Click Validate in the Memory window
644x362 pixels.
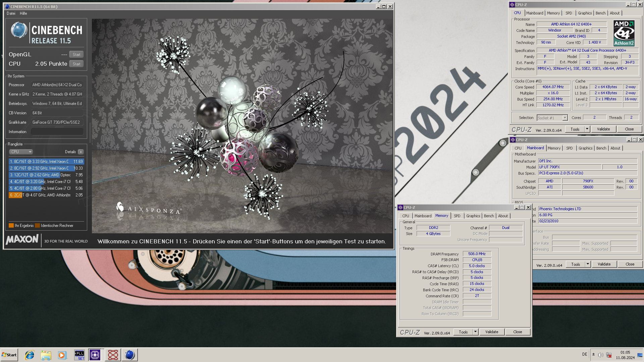pyautogui.click(x=491, y=332)
